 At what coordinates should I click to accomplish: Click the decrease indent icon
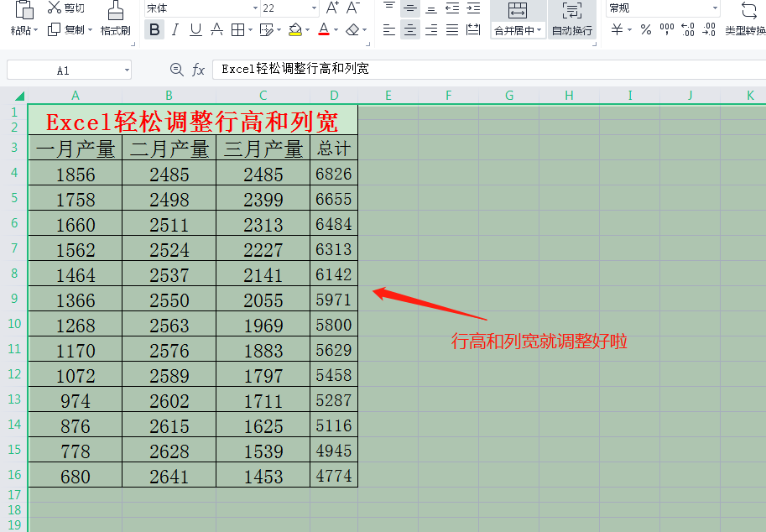[452, 8]
